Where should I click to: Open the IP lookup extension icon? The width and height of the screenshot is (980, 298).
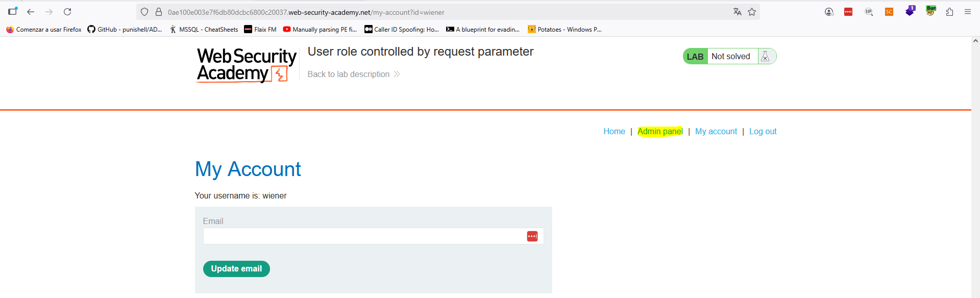coord(869,12)
